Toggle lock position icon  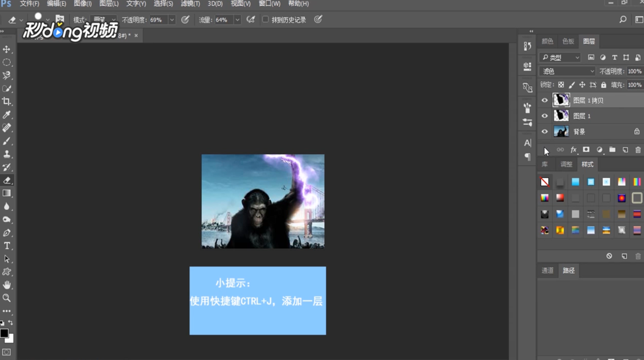[582, 85]
